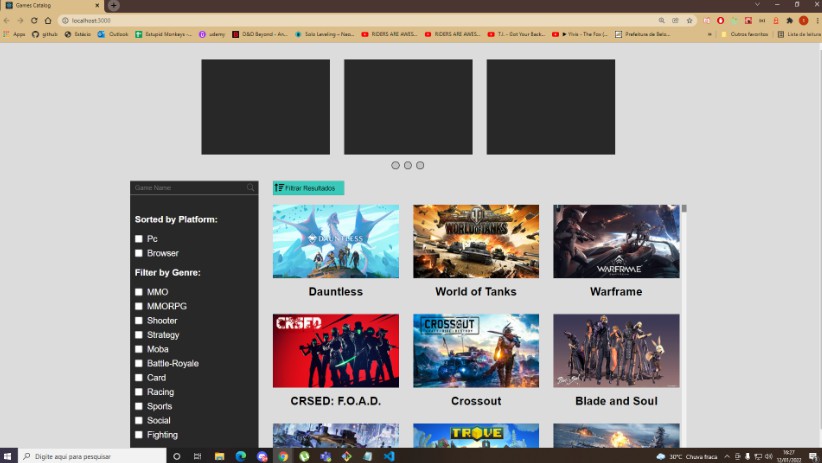Image resolution: width=822 pixels, height=463 pixels.
Task: Open the Warframe game title
Action: pyautogui.click(x=616, y=292)
